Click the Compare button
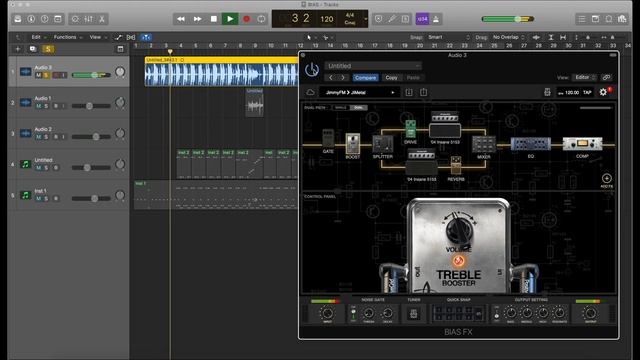This screenshot has height=360, width=640. point(365,78)
